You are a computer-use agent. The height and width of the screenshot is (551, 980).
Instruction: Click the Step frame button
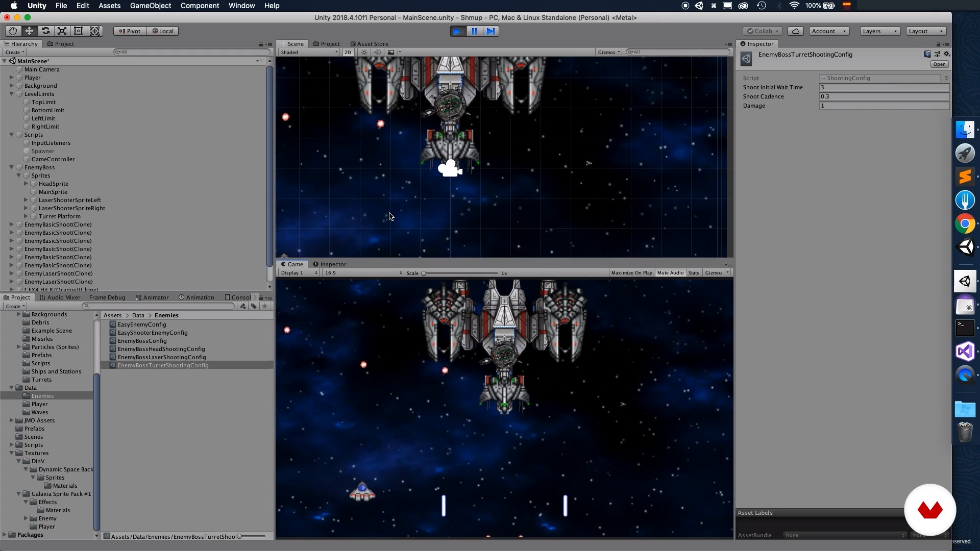coord(491,31)
